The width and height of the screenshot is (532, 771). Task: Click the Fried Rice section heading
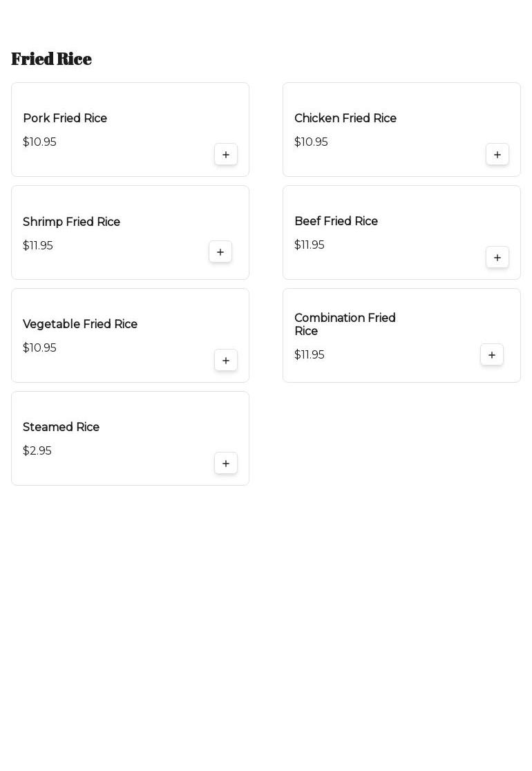pos(51,59)
